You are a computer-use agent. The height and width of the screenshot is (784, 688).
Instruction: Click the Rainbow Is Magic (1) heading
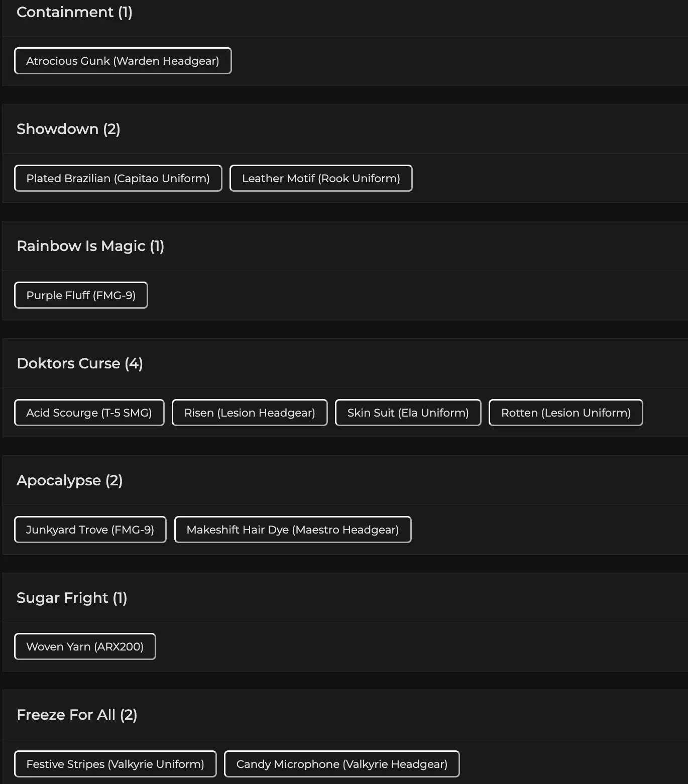tap(90, 246)
